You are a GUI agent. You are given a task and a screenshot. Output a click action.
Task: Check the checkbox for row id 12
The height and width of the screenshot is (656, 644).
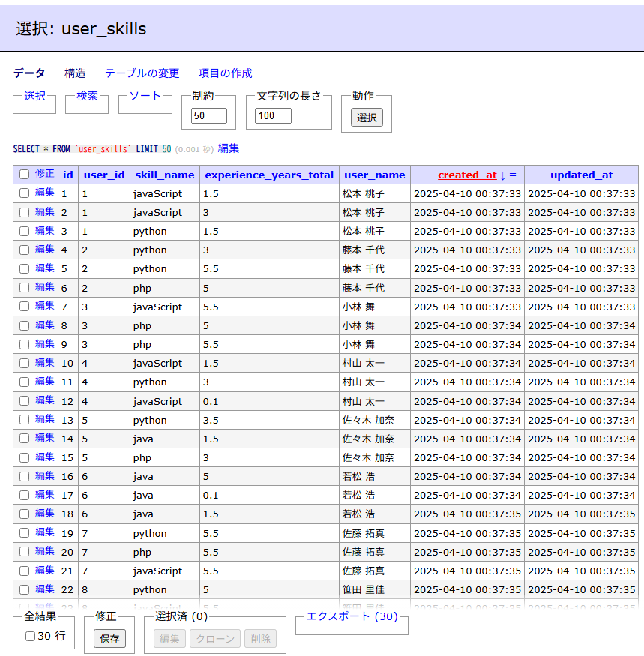pyautogui.click(x=24, y=401)
